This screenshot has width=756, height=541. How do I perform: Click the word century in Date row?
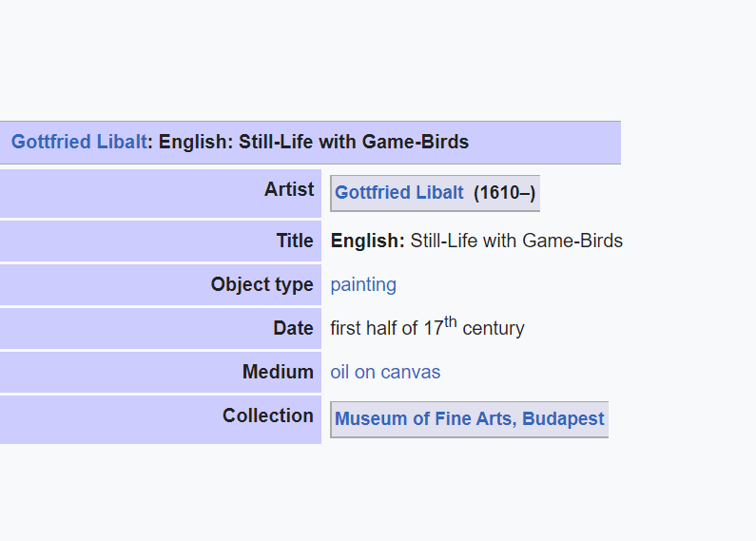(x=494, y=328)
